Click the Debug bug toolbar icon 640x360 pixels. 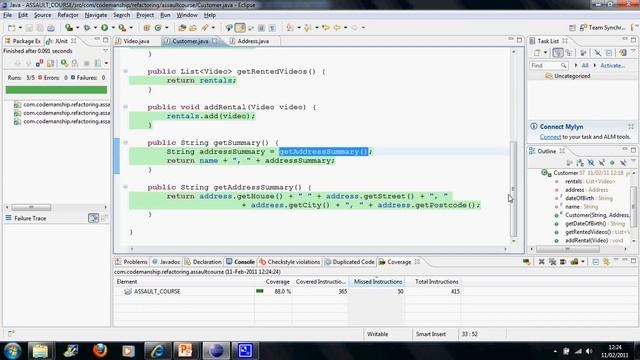[87, 28]
